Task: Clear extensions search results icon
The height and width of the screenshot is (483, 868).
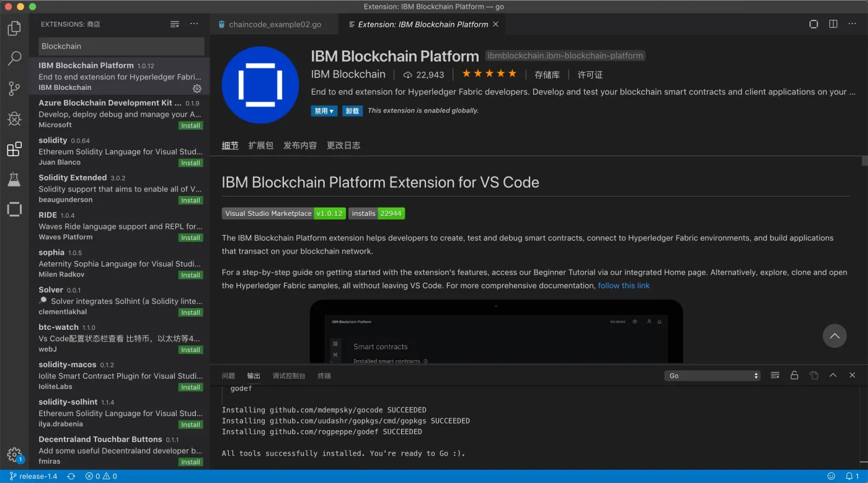Action: point(175,24)
